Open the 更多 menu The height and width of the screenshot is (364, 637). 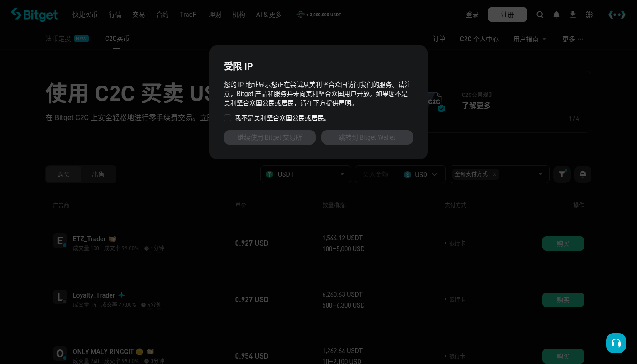coord(573,39)
